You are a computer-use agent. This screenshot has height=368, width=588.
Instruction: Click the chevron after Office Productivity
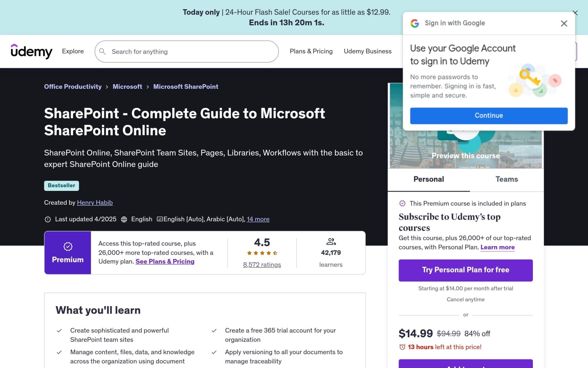(107, 87)
